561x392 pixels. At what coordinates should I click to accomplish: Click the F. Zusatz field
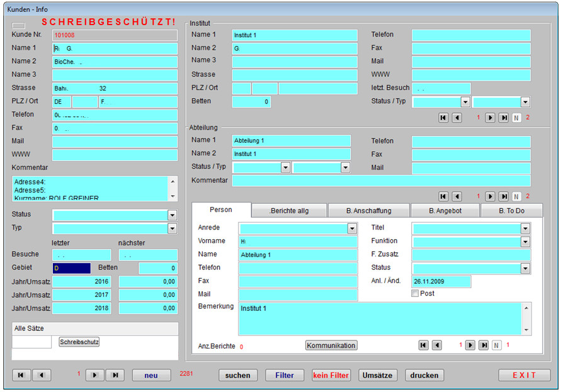[x=471, y=255]
